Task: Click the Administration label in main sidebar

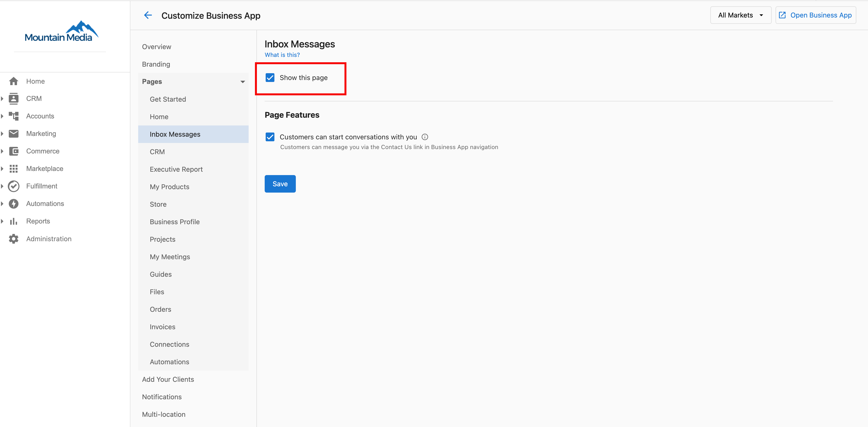Action: (x=49, y=239)
